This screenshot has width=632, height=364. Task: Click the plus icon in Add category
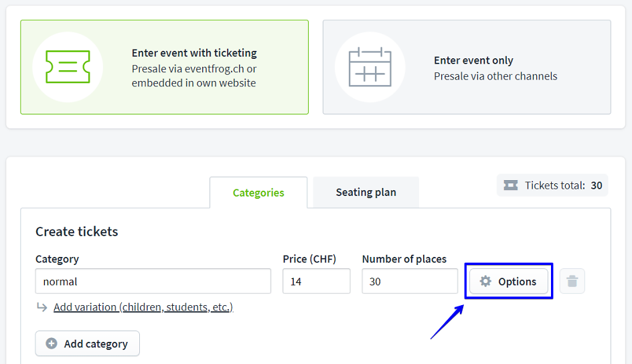pos(52,344)
